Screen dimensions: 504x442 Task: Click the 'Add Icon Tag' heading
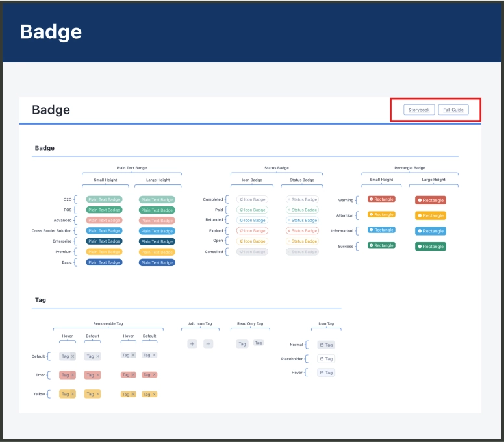(200, 323)
